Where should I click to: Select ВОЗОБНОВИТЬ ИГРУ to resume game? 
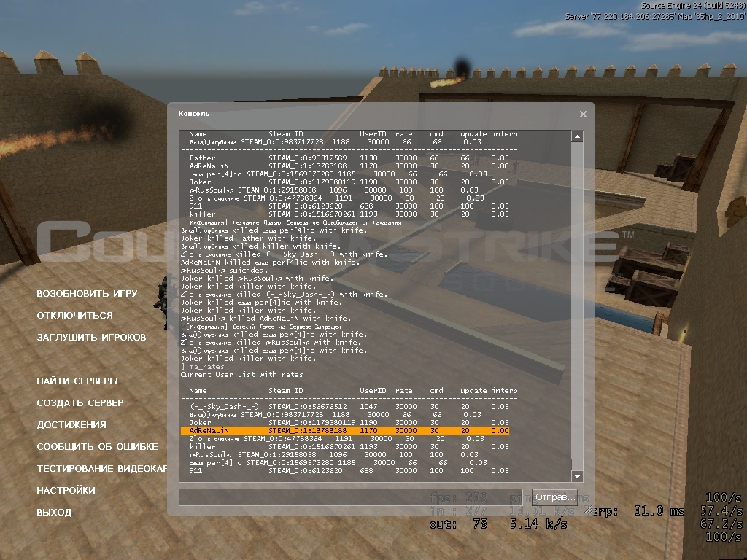87,293
